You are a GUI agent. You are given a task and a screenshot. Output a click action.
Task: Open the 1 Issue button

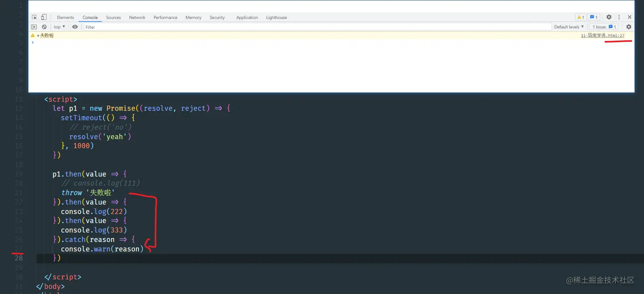click(x=604, y=27)
